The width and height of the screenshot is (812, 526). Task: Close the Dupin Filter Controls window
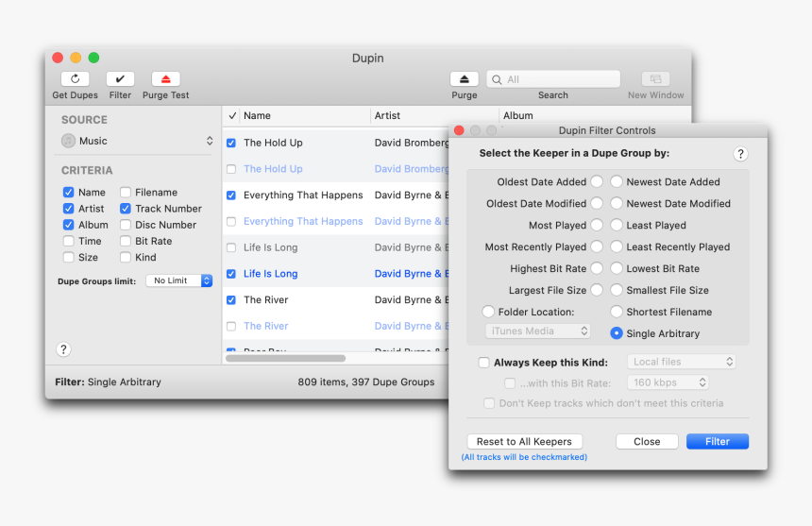459,130
